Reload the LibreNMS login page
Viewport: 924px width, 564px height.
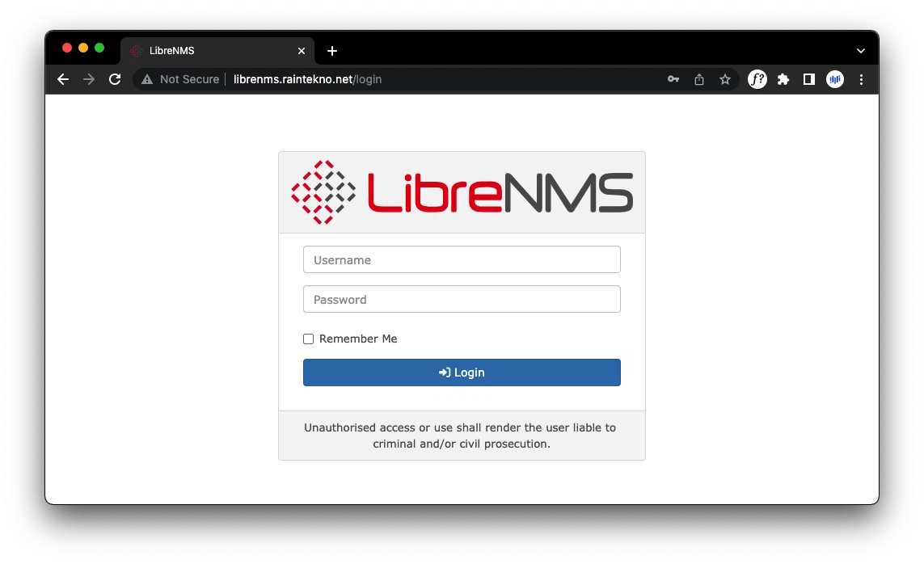(x=115, y=79)
